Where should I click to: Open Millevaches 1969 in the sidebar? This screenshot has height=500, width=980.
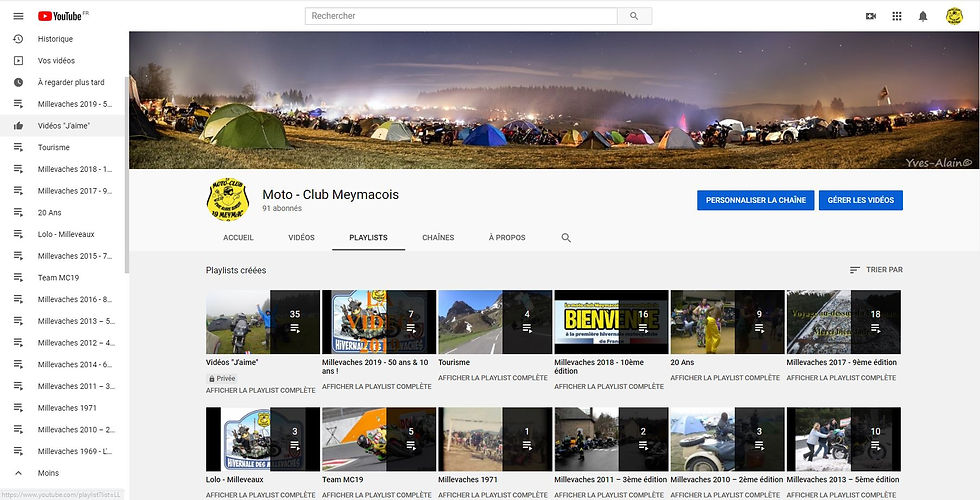(62, 451)
